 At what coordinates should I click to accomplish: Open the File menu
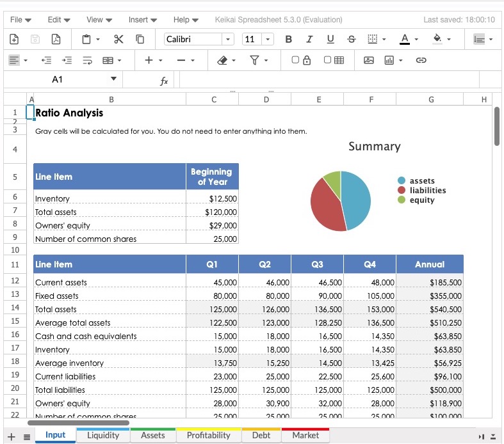(20, 20)
